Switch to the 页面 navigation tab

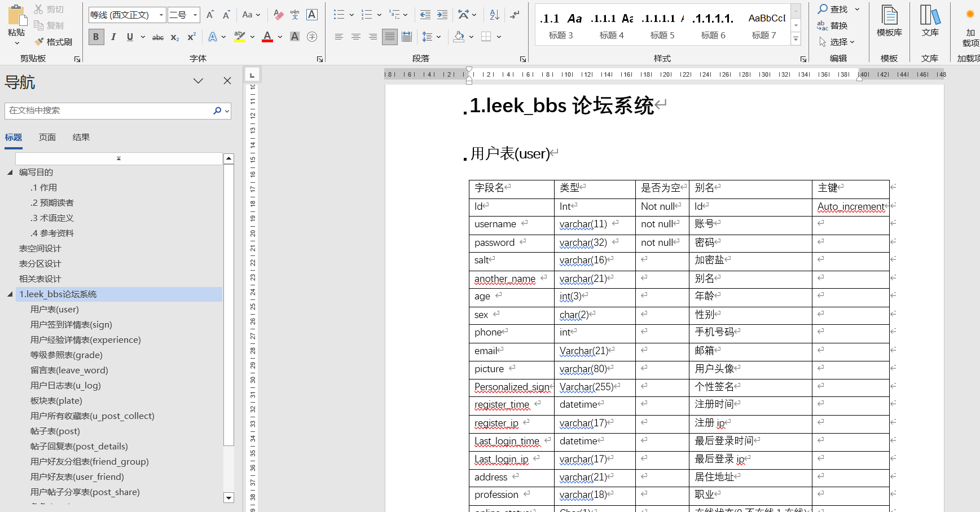[x=47, y=137]
